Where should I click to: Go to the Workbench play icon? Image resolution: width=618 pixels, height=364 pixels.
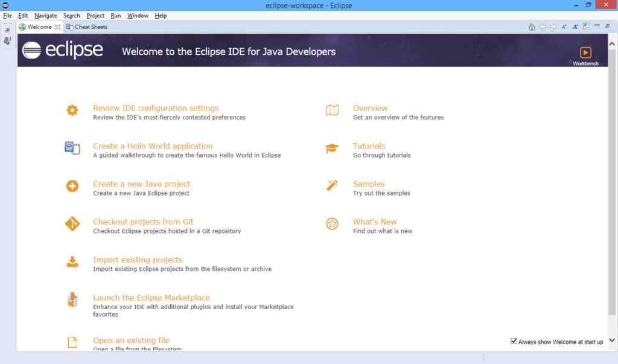tap(585, 53)
